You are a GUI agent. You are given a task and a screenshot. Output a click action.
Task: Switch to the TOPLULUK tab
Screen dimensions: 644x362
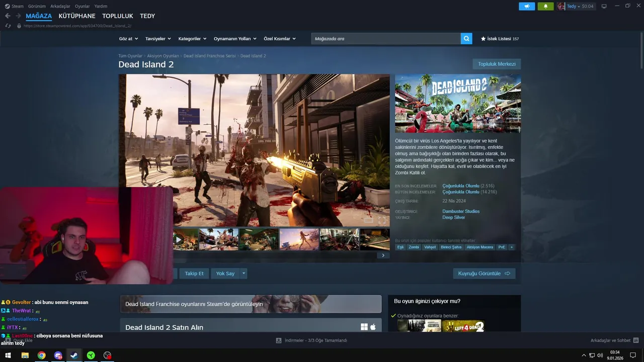point(118,16)
